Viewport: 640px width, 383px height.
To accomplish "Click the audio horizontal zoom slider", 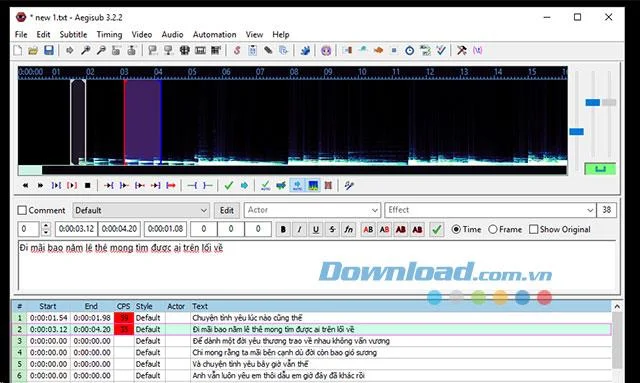I will [x=576, y=131].
